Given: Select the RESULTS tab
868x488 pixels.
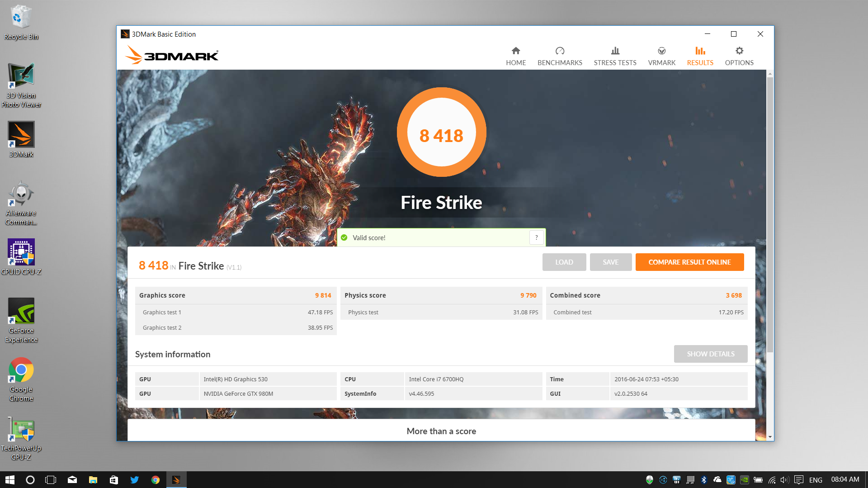Looking at the screenshot, I should [x=700, y=56].
